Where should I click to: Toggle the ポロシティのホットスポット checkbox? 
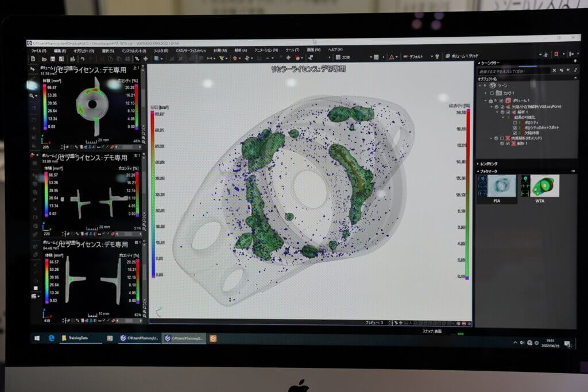pyautogui.click(x=515, y=128)
